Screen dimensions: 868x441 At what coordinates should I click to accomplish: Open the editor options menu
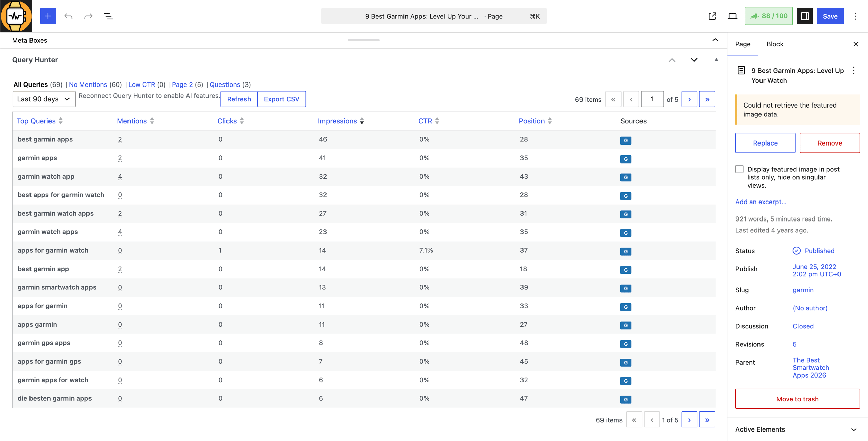855,16
